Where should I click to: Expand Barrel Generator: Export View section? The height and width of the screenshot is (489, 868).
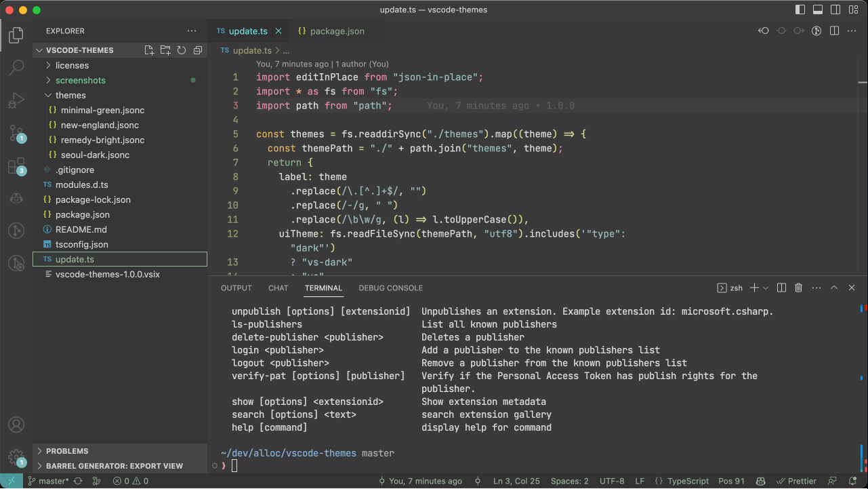pos(120,466)
